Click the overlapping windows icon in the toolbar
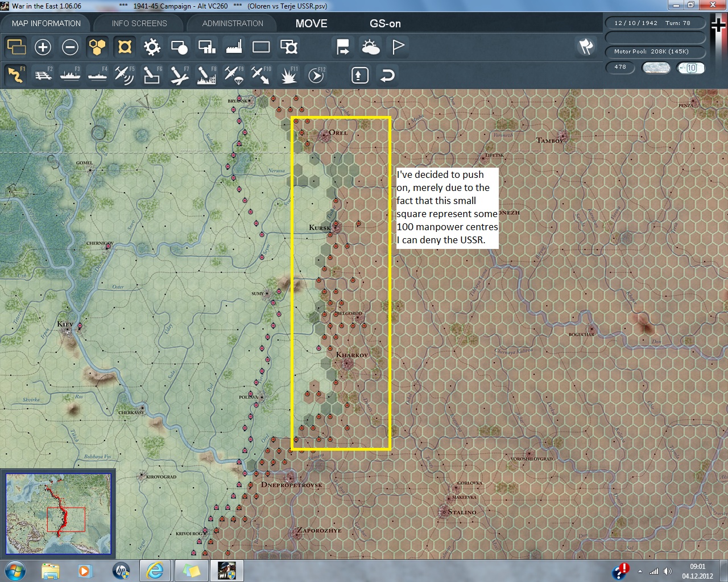 click(16, 47)
